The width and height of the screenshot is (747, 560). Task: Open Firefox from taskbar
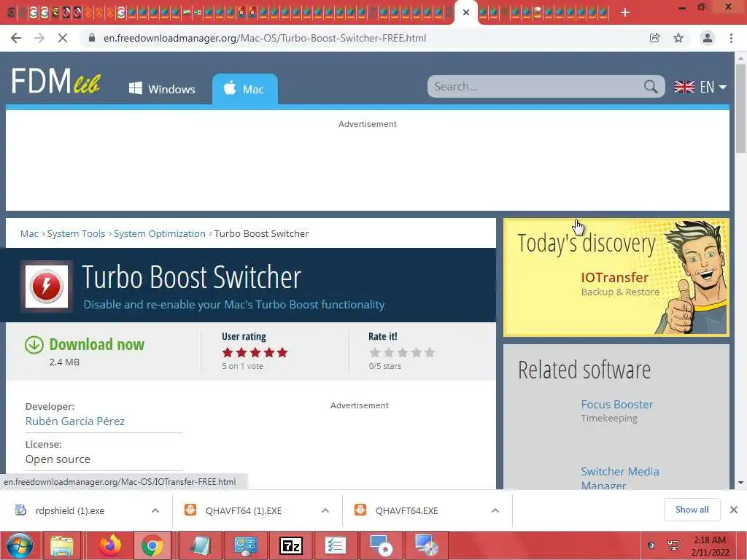coord(110,545)
